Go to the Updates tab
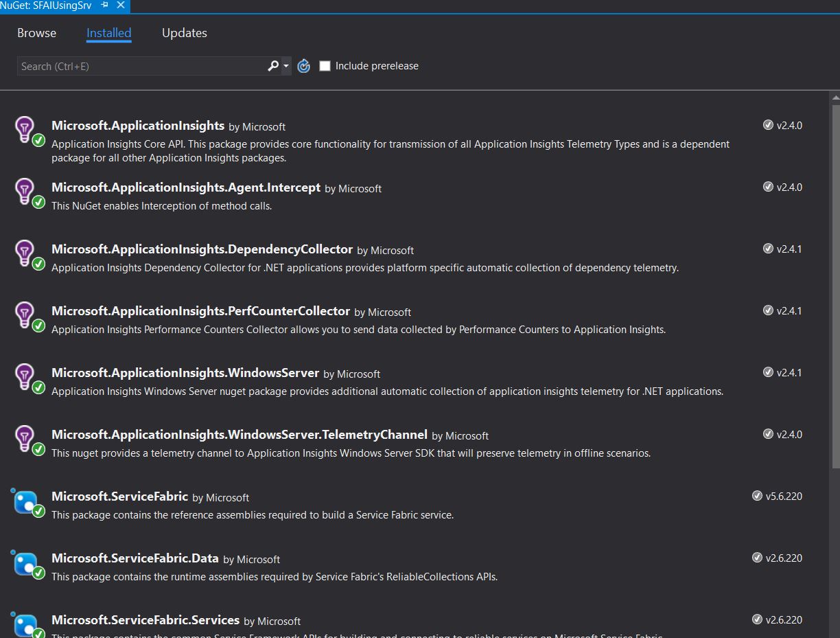The width and height of the screenshot is (840, 638). click(x=184, y=33)
